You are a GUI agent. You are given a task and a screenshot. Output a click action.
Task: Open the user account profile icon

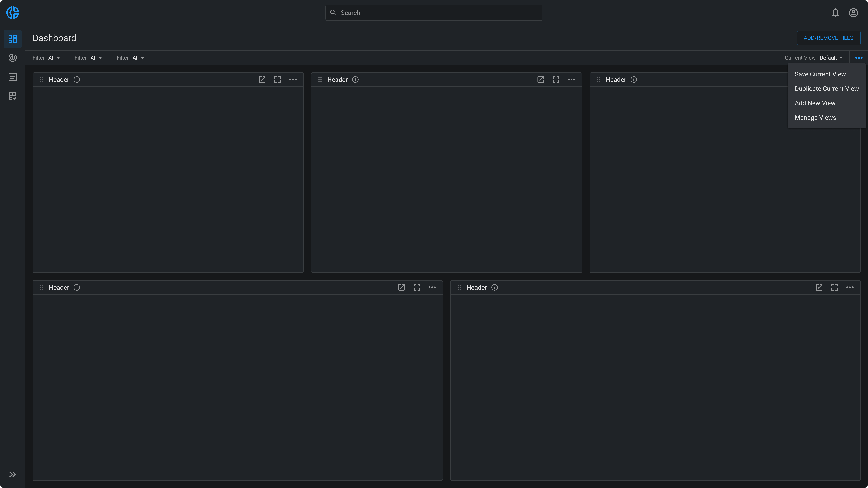pos(853,13)
